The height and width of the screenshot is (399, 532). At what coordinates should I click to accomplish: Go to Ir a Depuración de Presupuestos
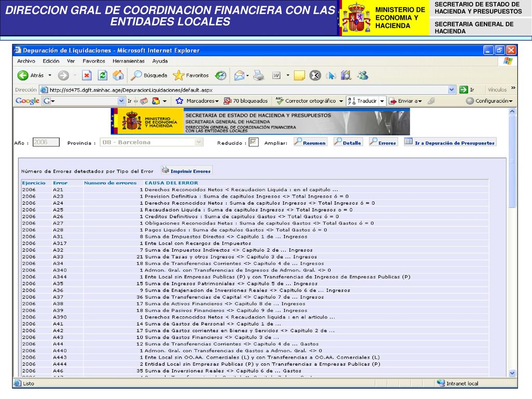[x=450, y=142]
